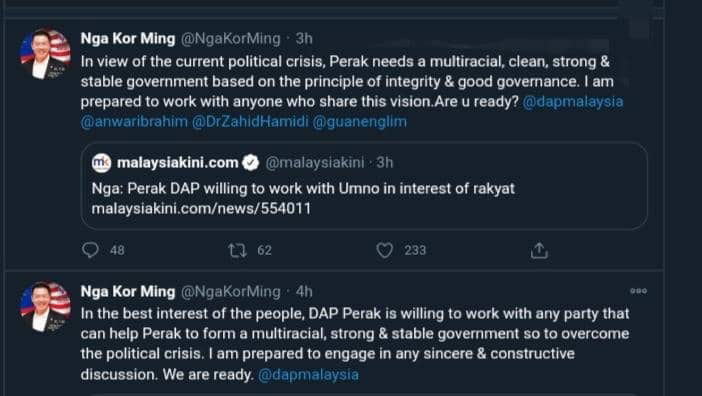Open @dapmalaysia mention in second tweet

[308, 375]
